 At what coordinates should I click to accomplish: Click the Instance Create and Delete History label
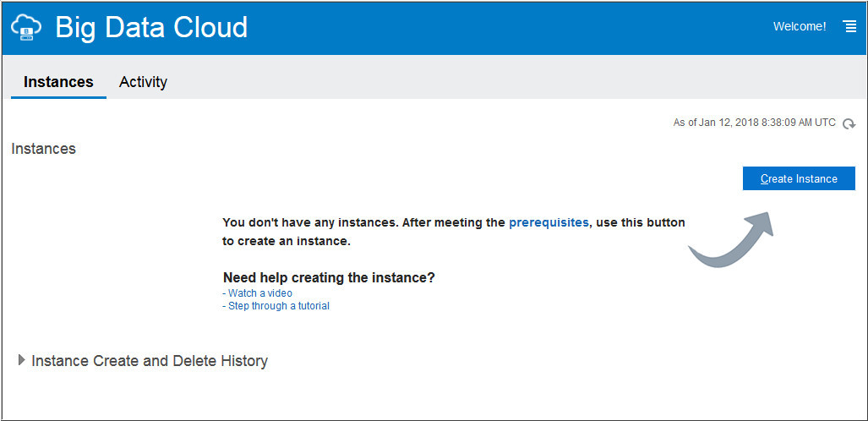(x=150, y=361)
